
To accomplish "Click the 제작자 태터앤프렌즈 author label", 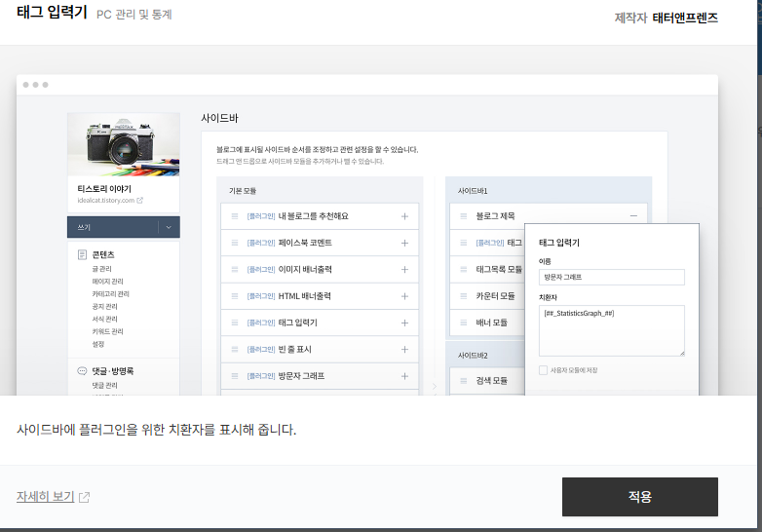I will [x=666, y=18].
